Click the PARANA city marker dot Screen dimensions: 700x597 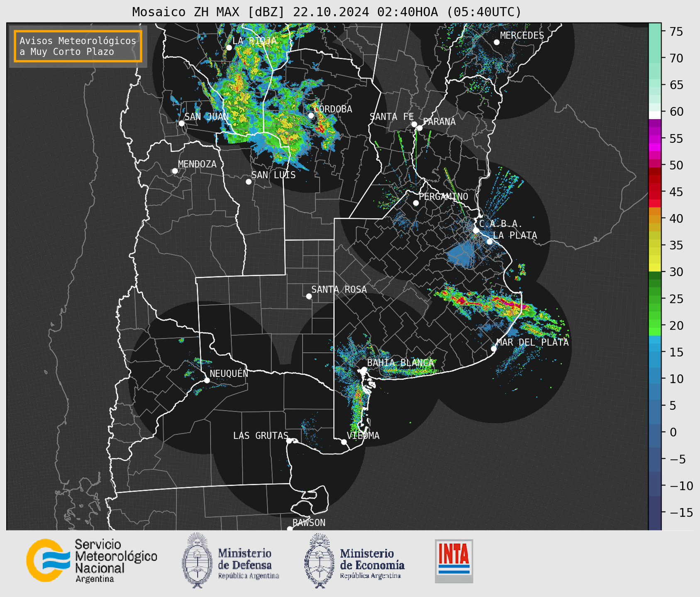[420, 128]
